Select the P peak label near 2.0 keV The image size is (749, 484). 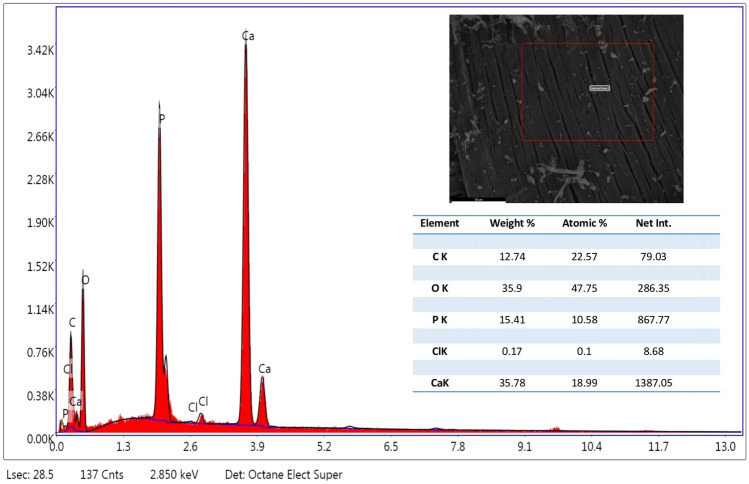[162, 118]
